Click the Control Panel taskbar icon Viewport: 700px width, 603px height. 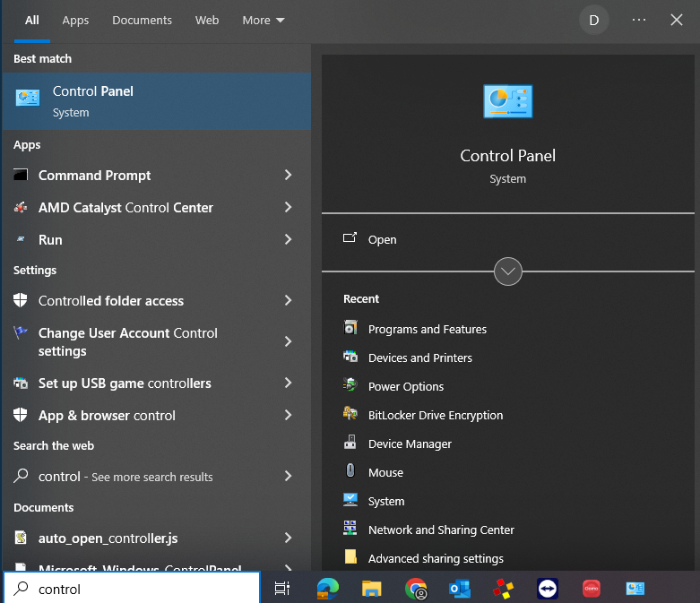[635, 589]
